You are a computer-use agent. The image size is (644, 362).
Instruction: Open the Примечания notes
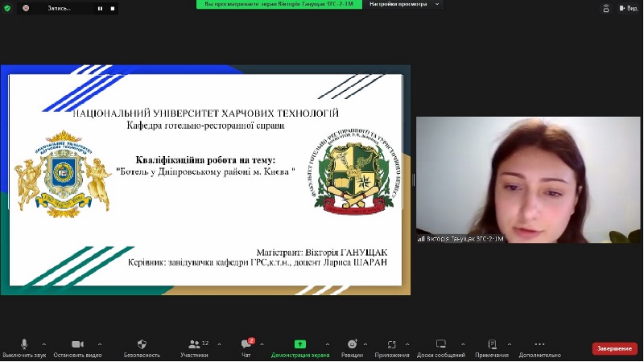492,348
